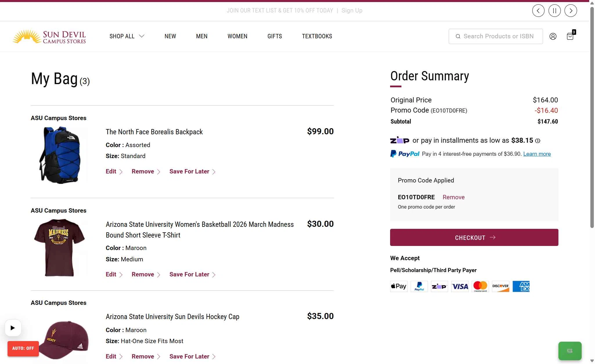View the maroon hockey cap thumbnail
The image size is (595, 364).
click(x=63, y=340)
